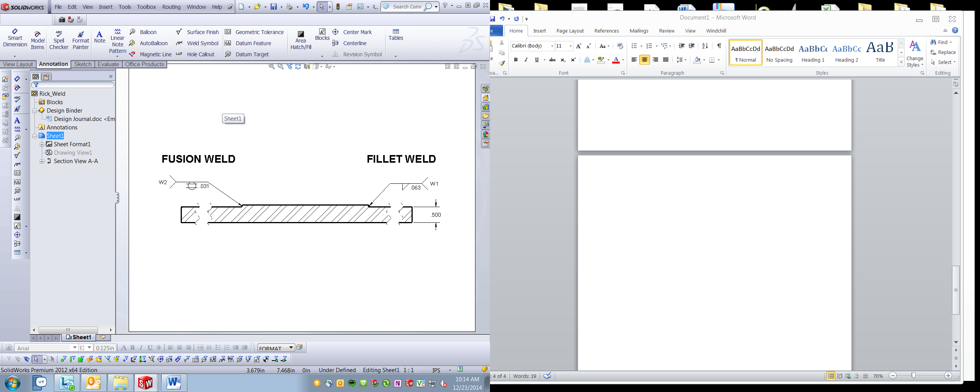Insert a Note annotation

(100, 37)
